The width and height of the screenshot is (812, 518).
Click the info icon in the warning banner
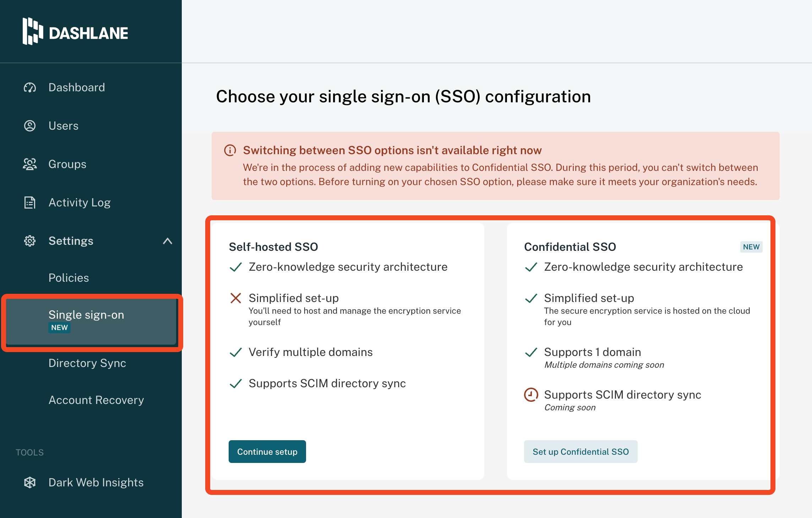click(230, 150)
